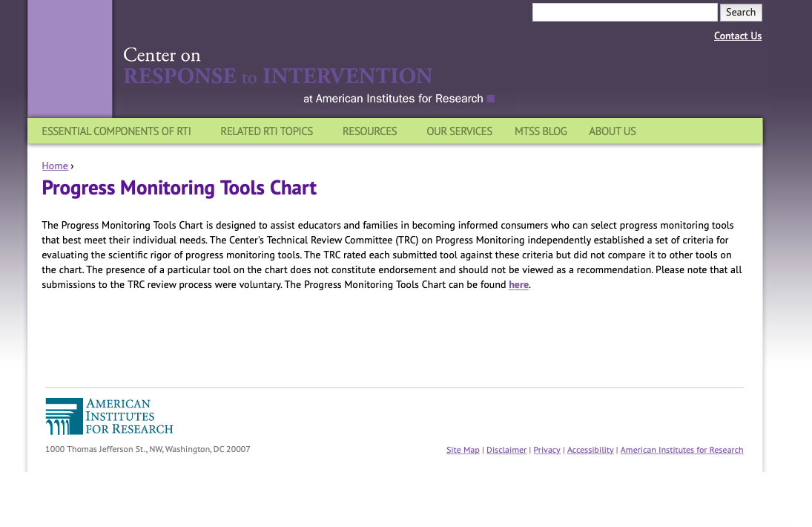Go to Our Services menu item
The image size is (812, 527).
(x=459, y=131)
